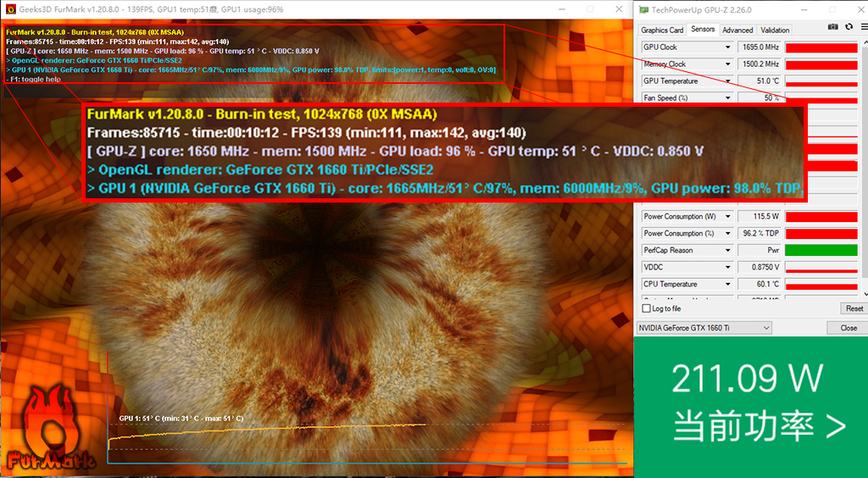Open the Power Consumption (%) dropdown

click(728, 233)
